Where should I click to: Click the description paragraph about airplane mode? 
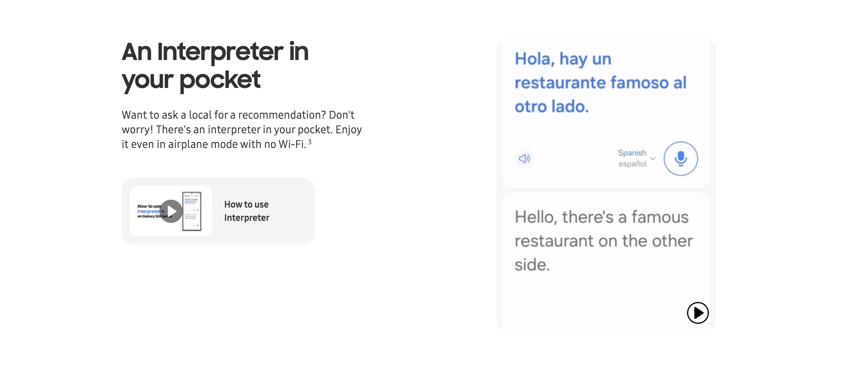coord(242,130)
